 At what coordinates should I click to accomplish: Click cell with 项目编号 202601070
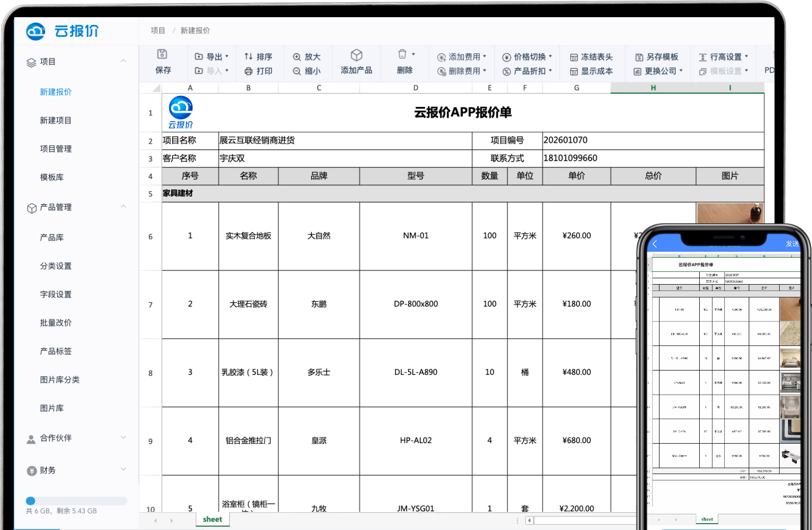[653, 140]
